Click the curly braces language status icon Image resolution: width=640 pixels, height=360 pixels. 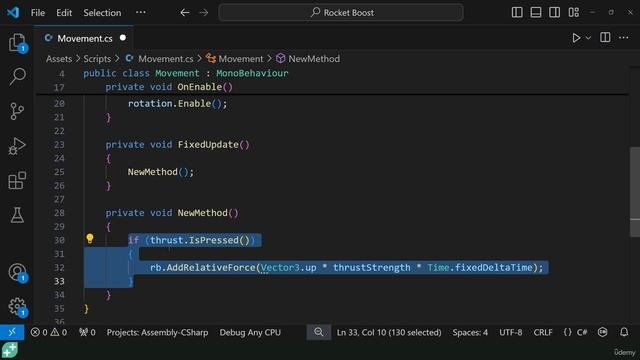(x=567, y=332)
